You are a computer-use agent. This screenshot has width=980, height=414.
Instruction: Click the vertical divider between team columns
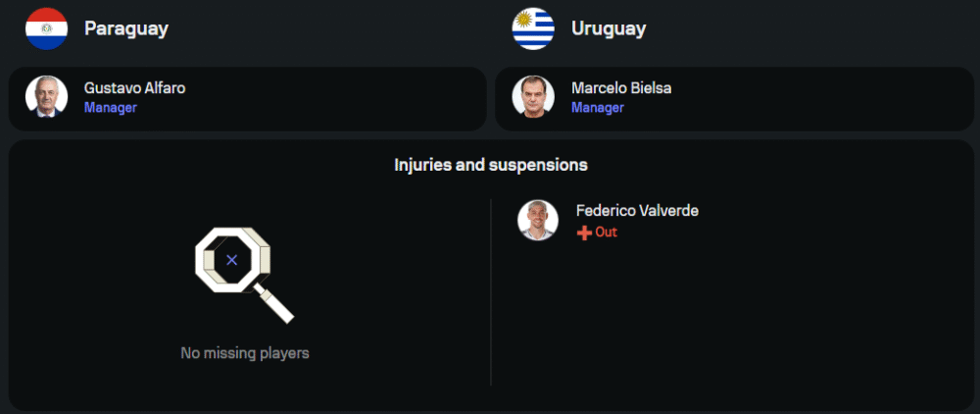491,292
